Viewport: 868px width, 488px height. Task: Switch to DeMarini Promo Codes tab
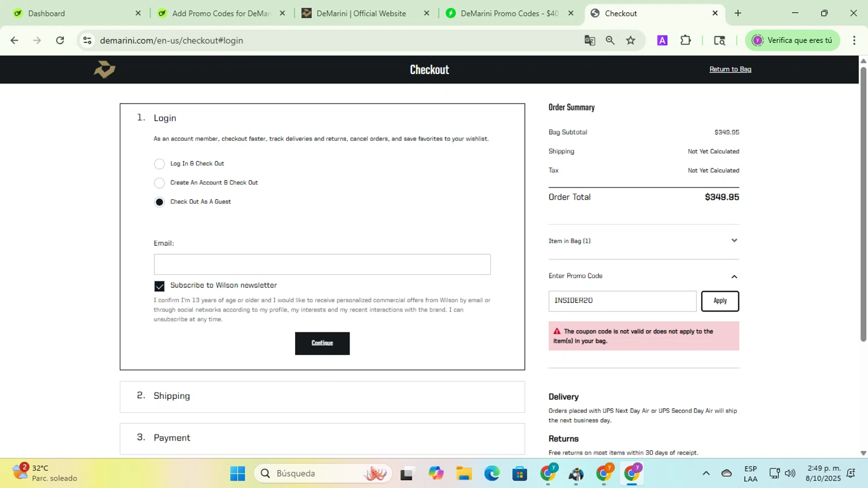point(509,13)
